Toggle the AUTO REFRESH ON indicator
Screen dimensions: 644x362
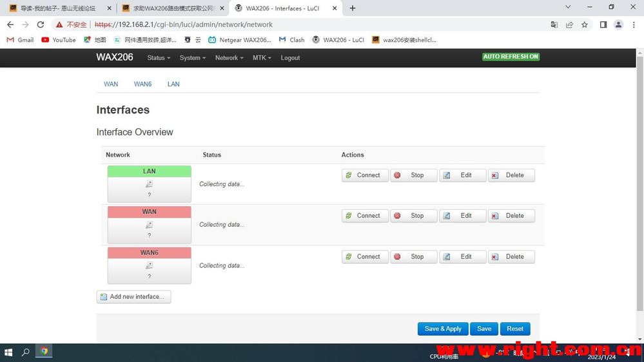point(511,57)
